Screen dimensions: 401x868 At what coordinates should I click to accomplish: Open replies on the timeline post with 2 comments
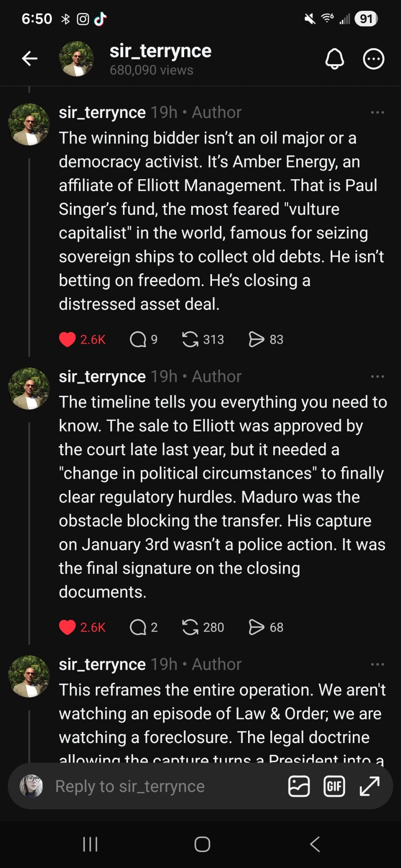[138, 627]
